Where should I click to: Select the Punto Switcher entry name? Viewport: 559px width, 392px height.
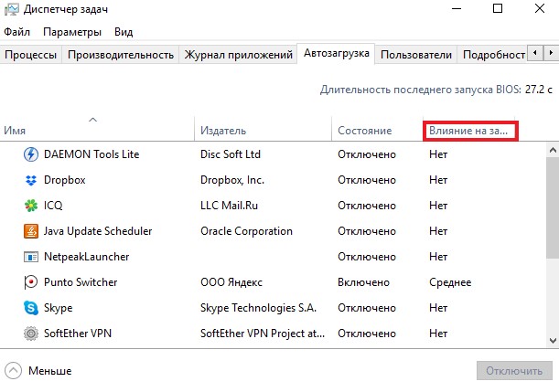pyautogui.click(x=81, y=282)
